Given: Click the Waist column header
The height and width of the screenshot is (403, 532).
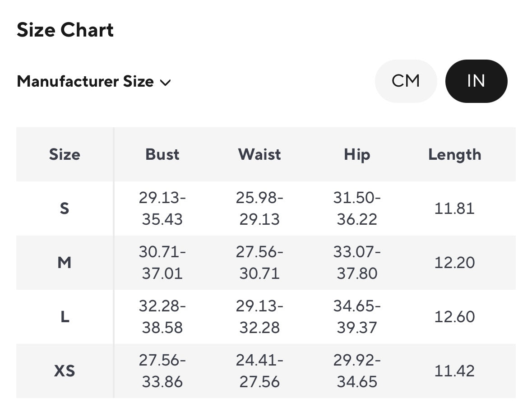Looking at the screenshot, I should (x=259, y=154).
